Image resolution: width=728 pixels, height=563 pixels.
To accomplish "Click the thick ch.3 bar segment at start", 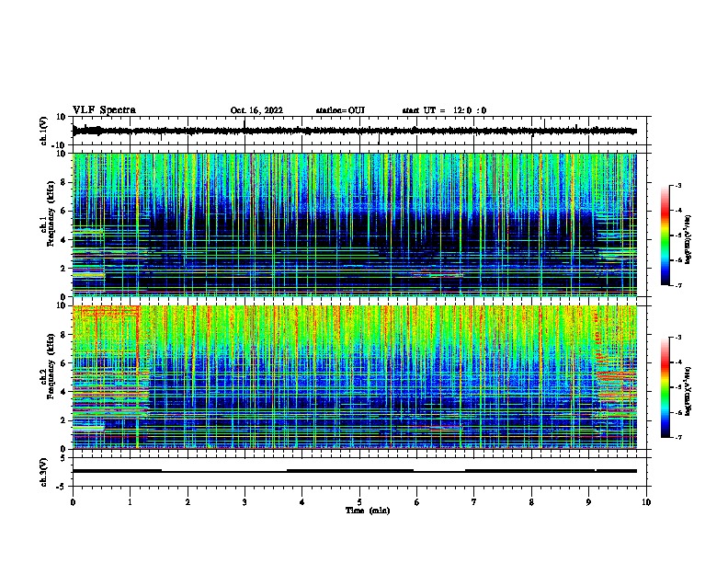I will pyautogui.click(x=117, y=471).
